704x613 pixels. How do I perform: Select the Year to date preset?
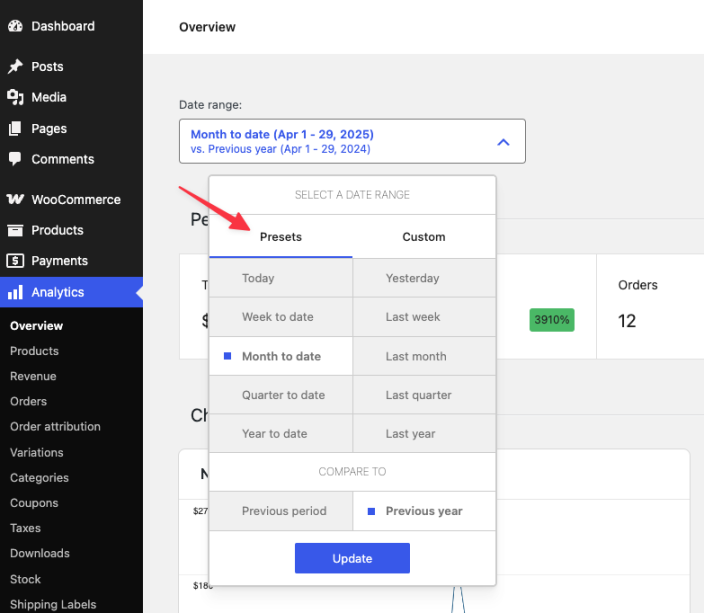(x=274, y=434)
